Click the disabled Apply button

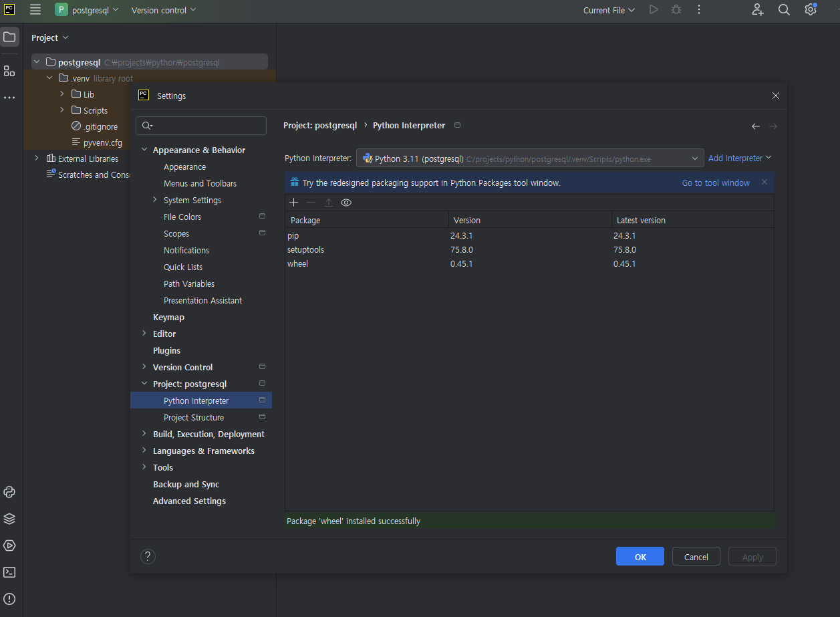752,557
